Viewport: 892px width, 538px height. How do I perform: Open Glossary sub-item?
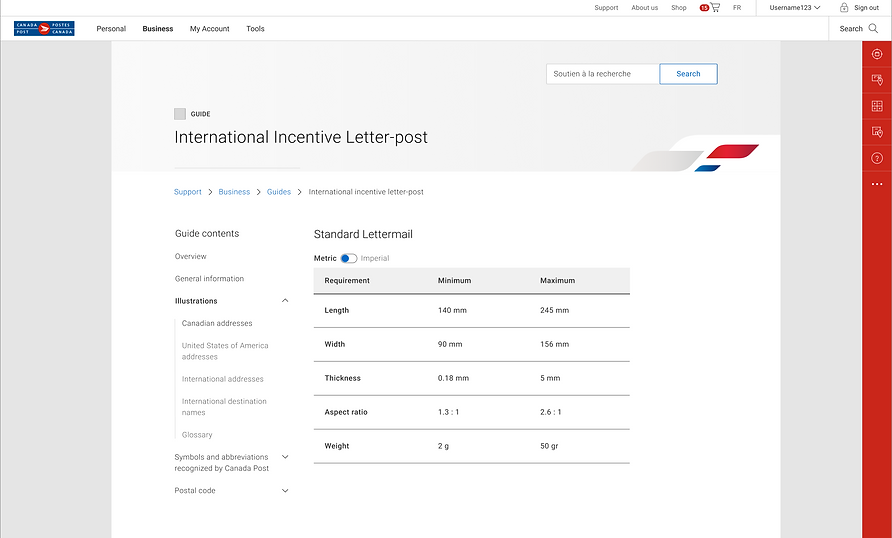click(197, 434)
